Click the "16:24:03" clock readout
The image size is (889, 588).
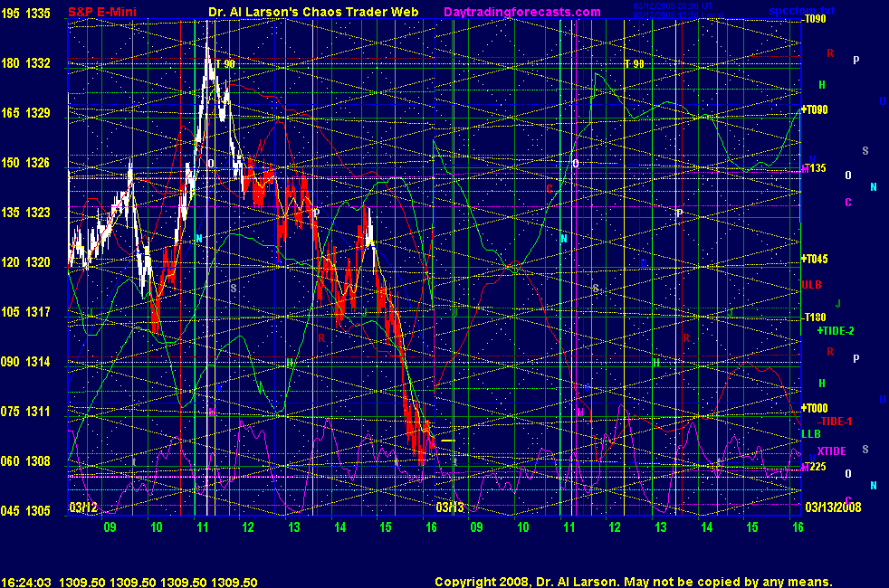(x=26, y=583)
